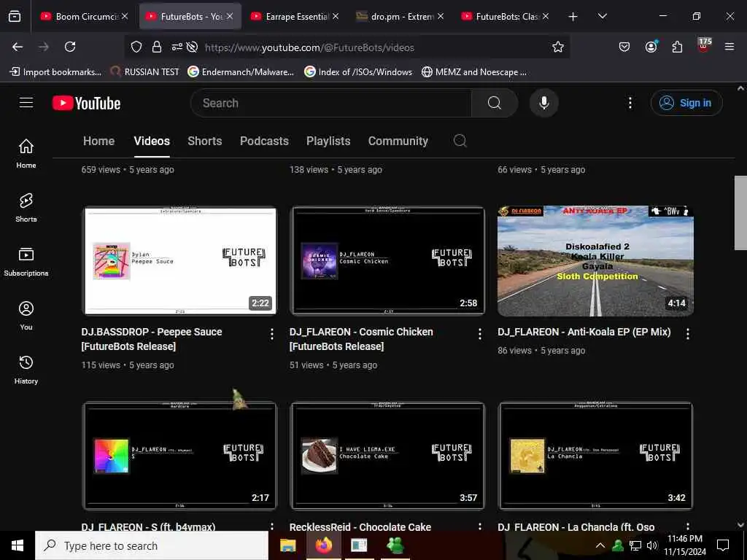Open action menu for Anti-Koala EP video
This screenshot has width=747, height=560.
(687, 334)
